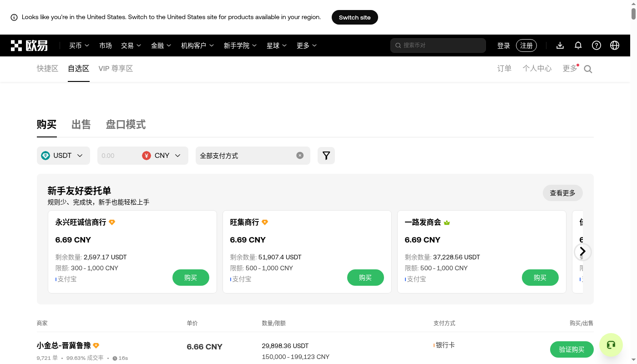Click 购买 on the 旺集商行 card
637x364 pixels.
click(x=365, y=278)
